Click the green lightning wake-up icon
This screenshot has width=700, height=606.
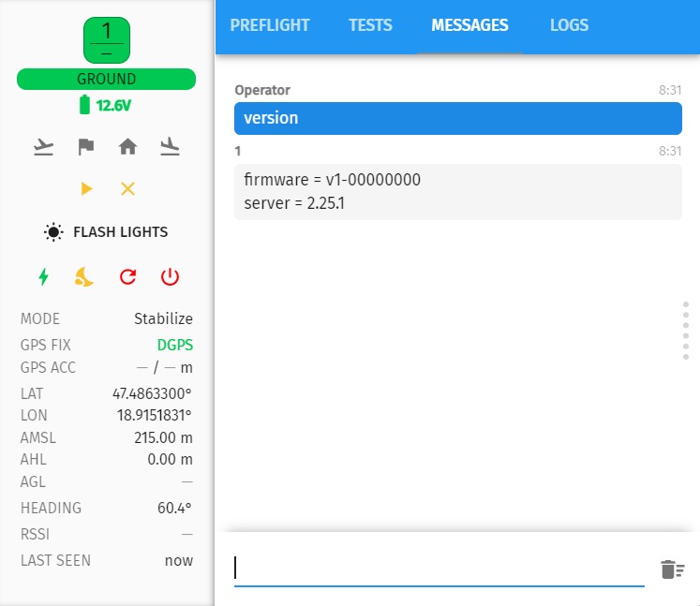pos(43,276)
